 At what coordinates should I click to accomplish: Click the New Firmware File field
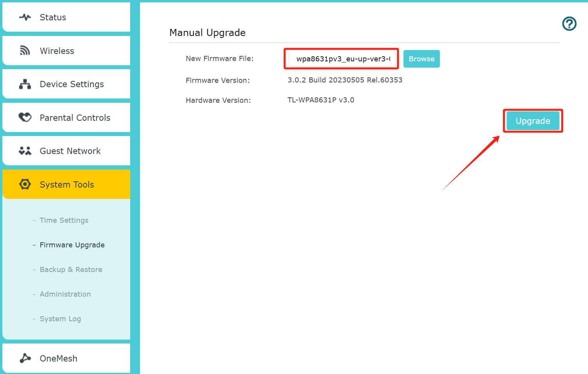coord(341,59)
